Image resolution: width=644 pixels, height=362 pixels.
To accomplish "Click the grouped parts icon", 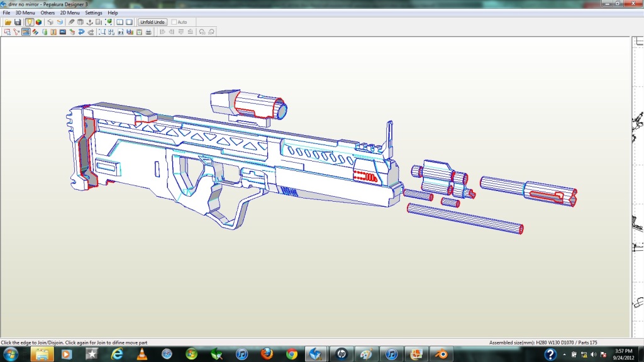I will [111, 32].
